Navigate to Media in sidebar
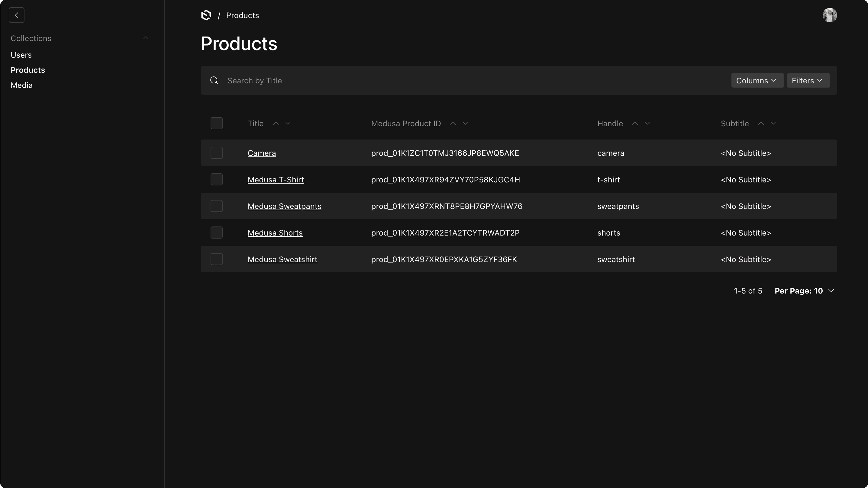 [x=21, y=85]
